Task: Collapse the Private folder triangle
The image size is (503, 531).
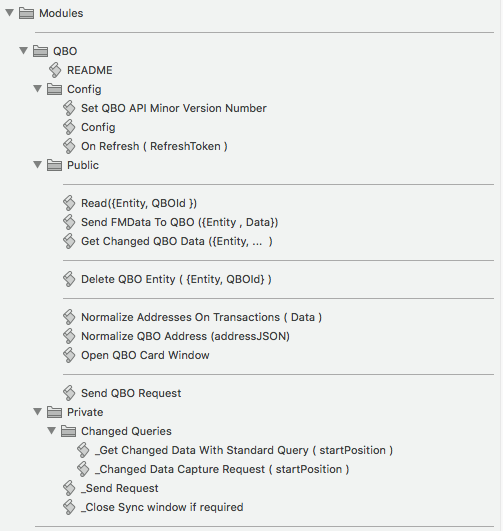Action: pos(37,412)
